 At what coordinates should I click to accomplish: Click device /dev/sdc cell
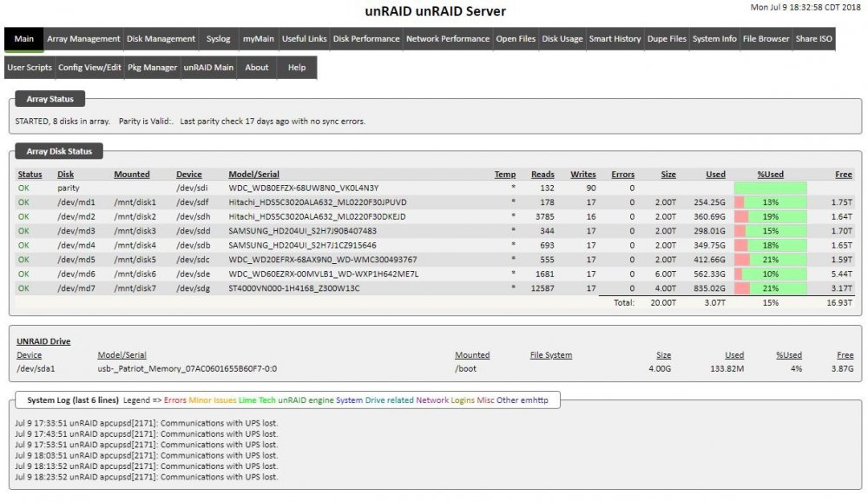pos(193,260)
